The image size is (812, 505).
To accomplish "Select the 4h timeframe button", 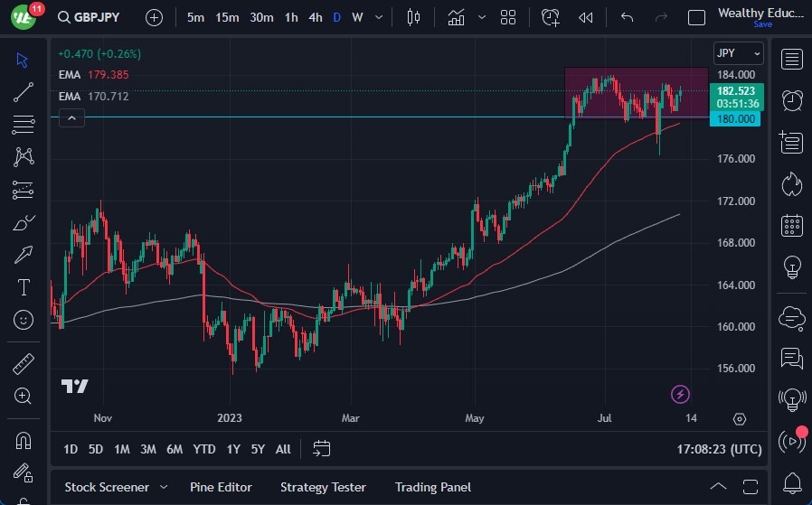I will [x=315, y=17].
